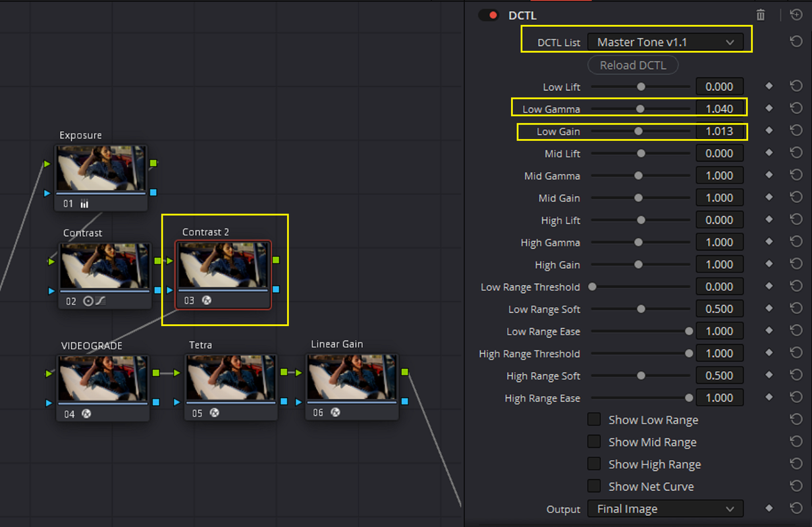
Task: Reset the Mid Gain parameter
Action: pos(796,198)
